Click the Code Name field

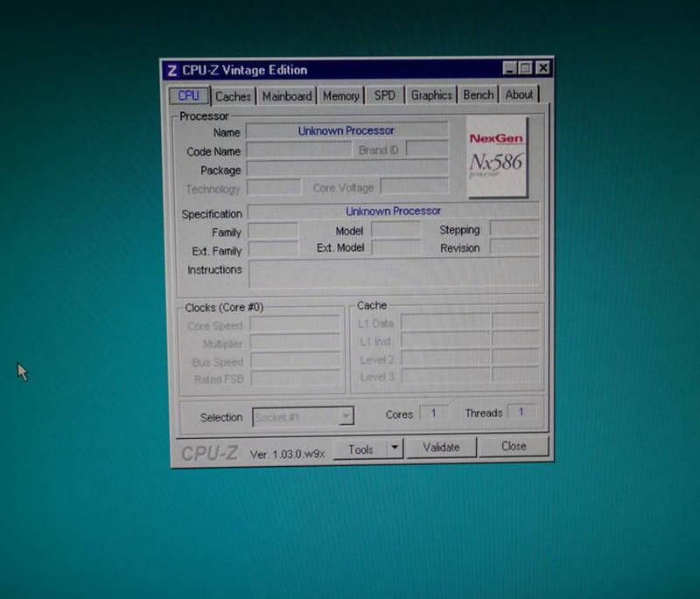(x=299, y=150)
